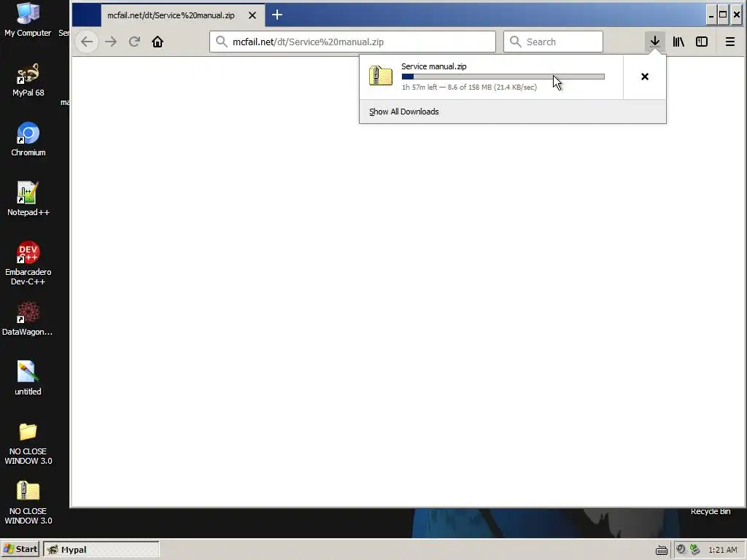Screen dimensions: 747x560
Task: Open the Start menu
Action: [x=20, y=549]
